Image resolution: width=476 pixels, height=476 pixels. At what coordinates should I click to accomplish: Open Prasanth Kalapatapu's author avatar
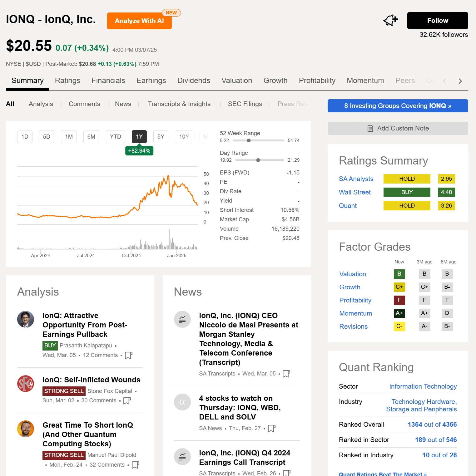tap(26, 319)
